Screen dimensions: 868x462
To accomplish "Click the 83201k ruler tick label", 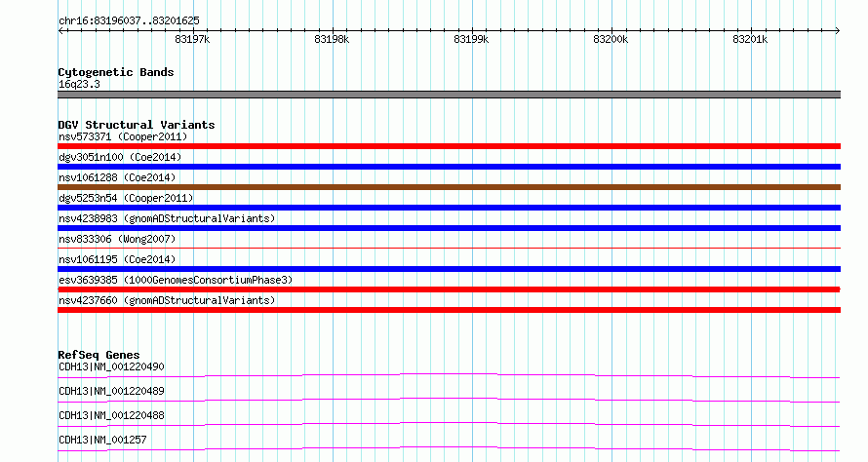I will click(750, 39).
